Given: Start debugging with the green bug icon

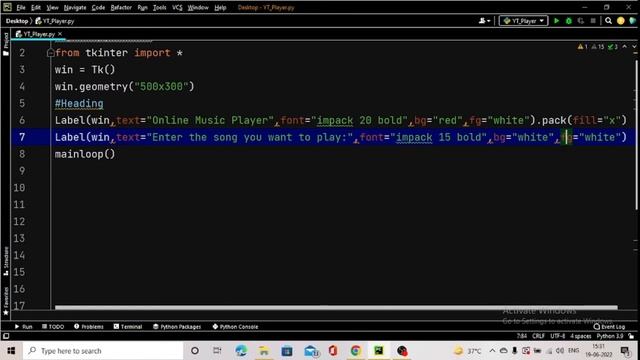Looking at the screenshot, I should click(x=569, y=20).
